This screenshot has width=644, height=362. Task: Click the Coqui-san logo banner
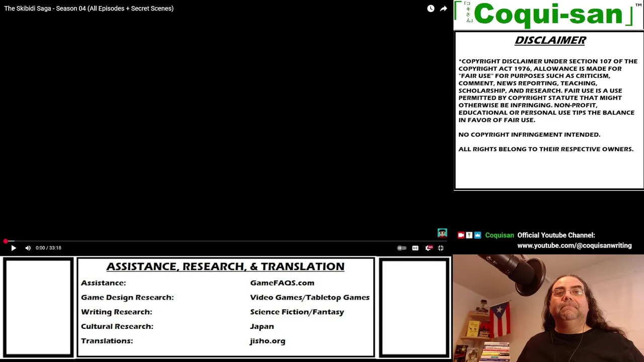click(548, 15)
